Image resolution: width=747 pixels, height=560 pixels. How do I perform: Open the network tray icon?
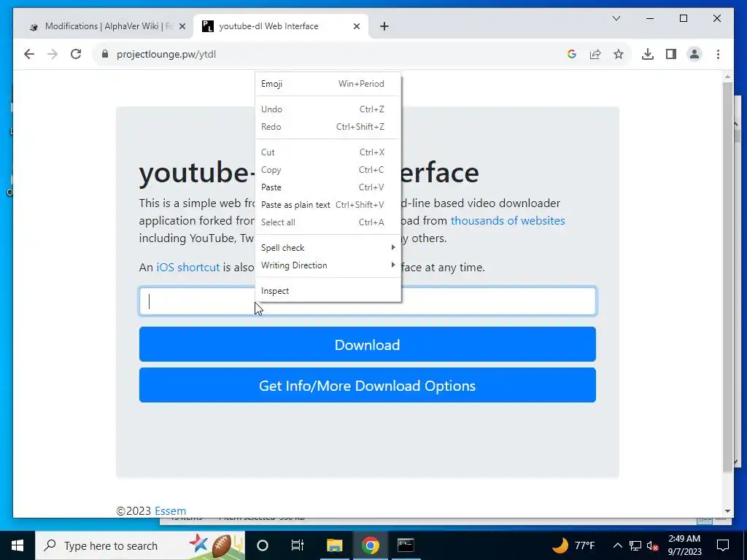pos(635,545)
